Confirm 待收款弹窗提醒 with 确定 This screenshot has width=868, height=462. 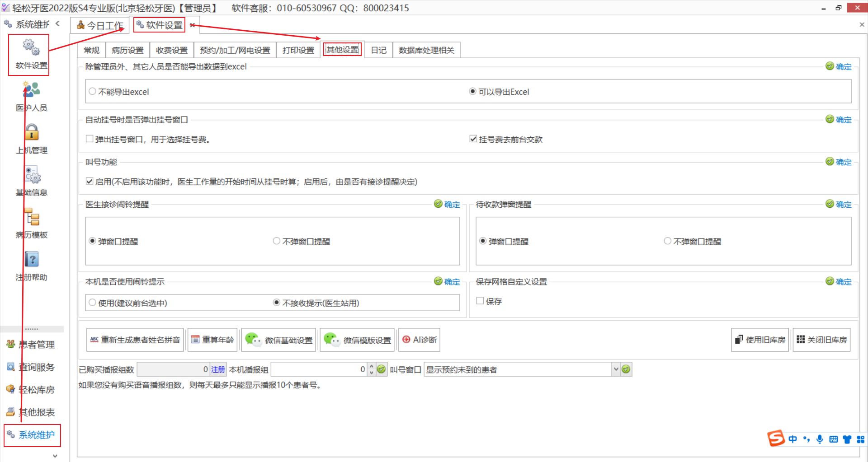click(839, 204)
